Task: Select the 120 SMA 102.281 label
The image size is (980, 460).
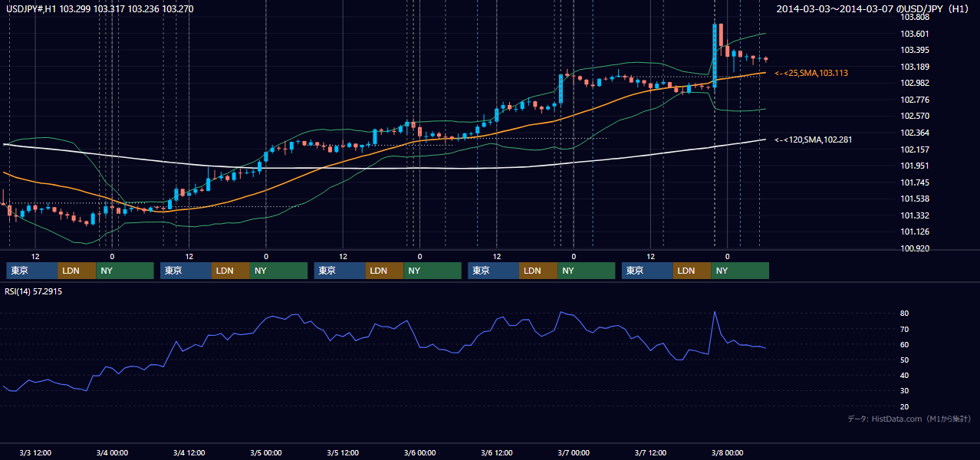Action: point(813,140)
